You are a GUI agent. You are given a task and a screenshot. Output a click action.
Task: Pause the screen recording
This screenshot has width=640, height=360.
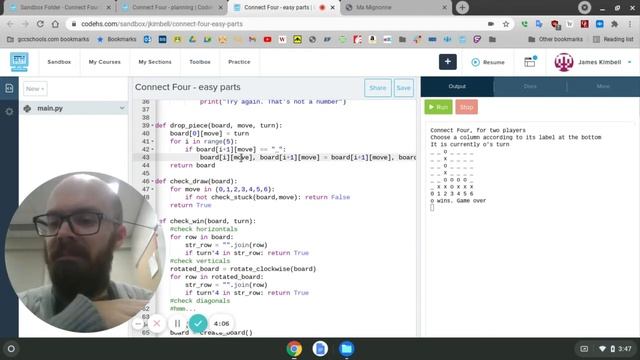(177, 324)
